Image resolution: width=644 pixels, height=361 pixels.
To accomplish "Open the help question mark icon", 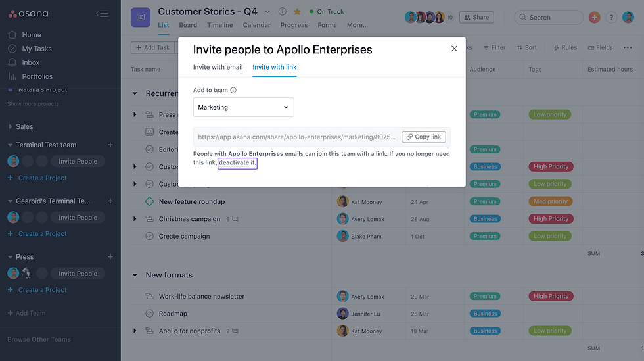I will click(x=611, y=17).
